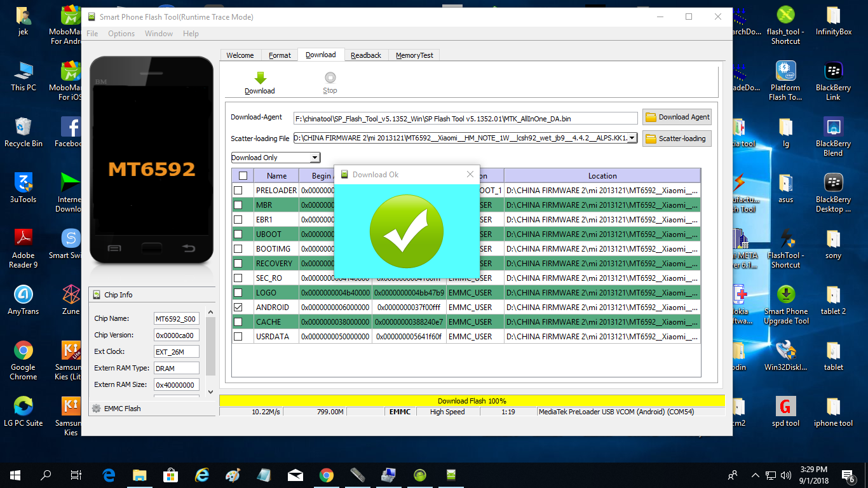The image size is (868, 488).
Task: Open File Explorer from the taskbar
Action: 140,475
